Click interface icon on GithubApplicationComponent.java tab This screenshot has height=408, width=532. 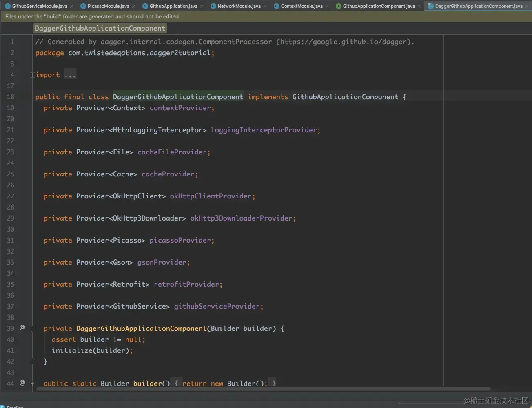(339, 6)
